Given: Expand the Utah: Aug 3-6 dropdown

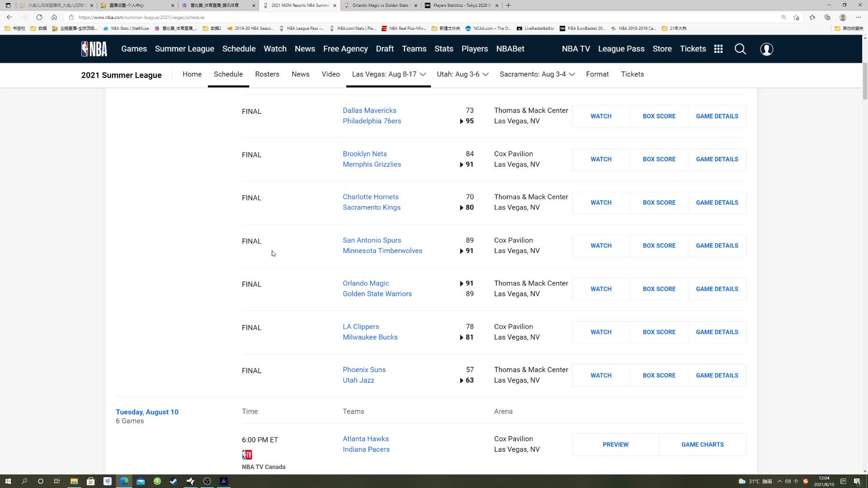Looking at the screenshot, I should 462,74.
